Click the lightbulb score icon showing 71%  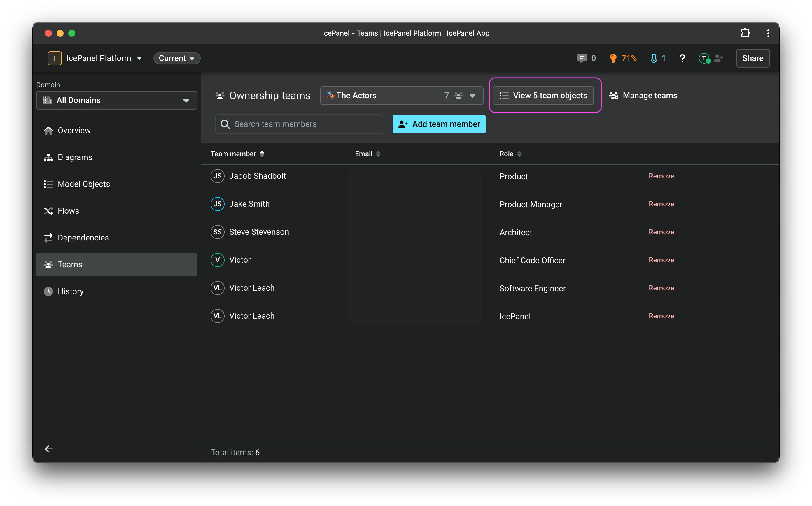(x=613, y=58)
